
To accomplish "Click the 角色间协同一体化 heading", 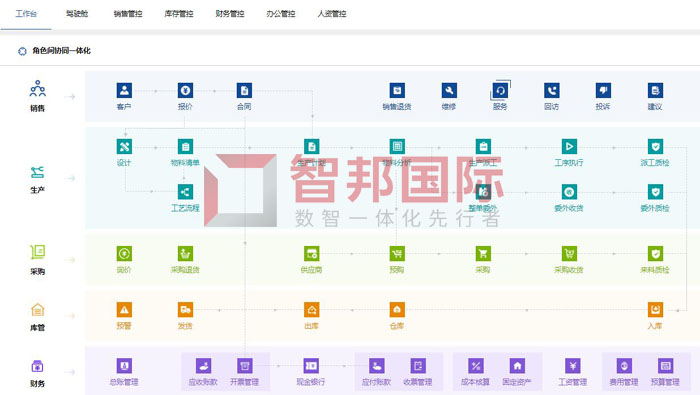I will click(61, 51).
